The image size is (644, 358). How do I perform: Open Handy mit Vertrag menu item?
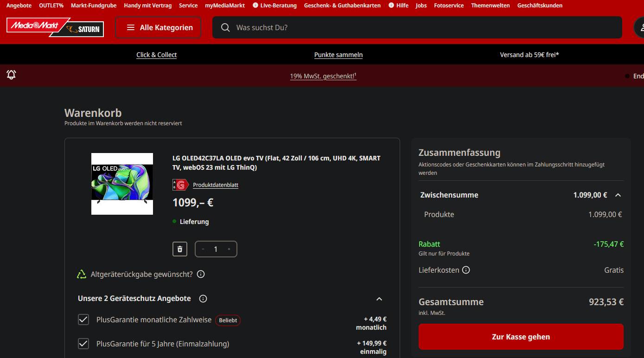tap(147, 6)
